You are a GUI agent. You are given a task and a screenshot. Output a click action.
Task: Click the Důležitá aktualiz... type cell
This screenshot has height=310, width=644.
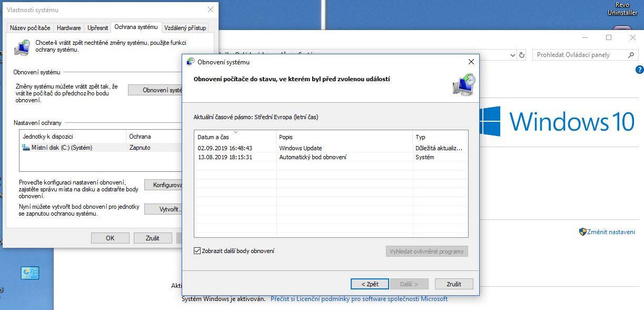coord(440,148)
